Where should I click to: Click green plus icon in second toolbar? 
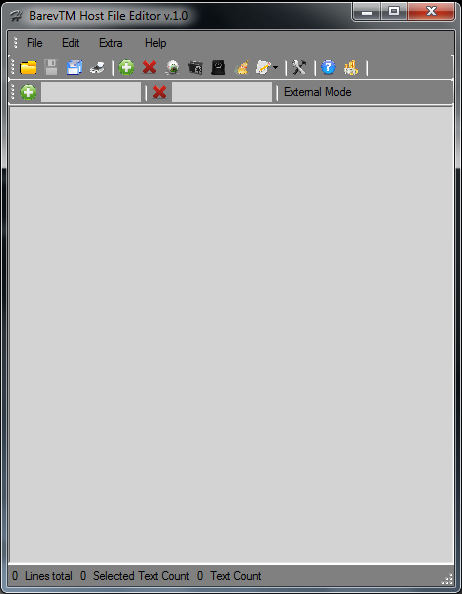click(x=28, y=92)
